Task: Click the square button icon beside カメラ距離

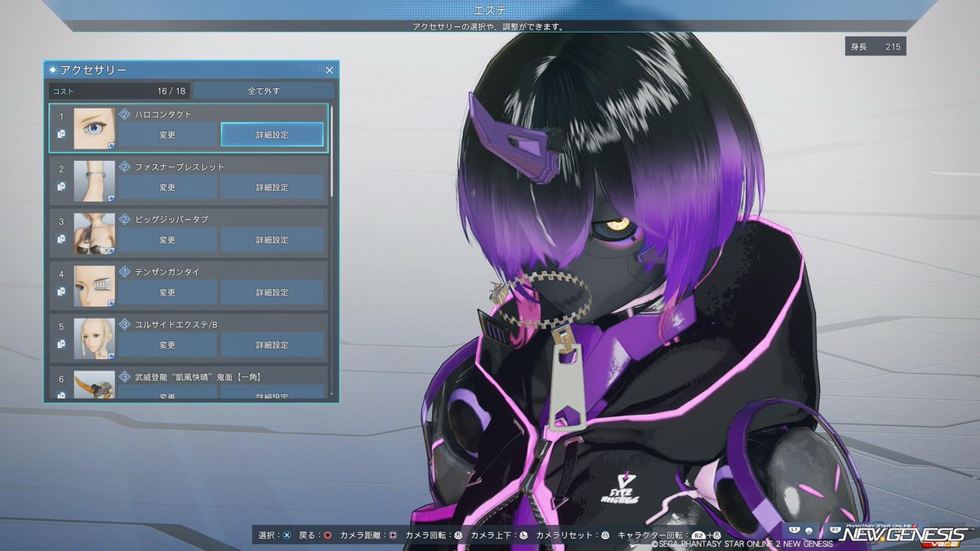Action: pos(393,535)
